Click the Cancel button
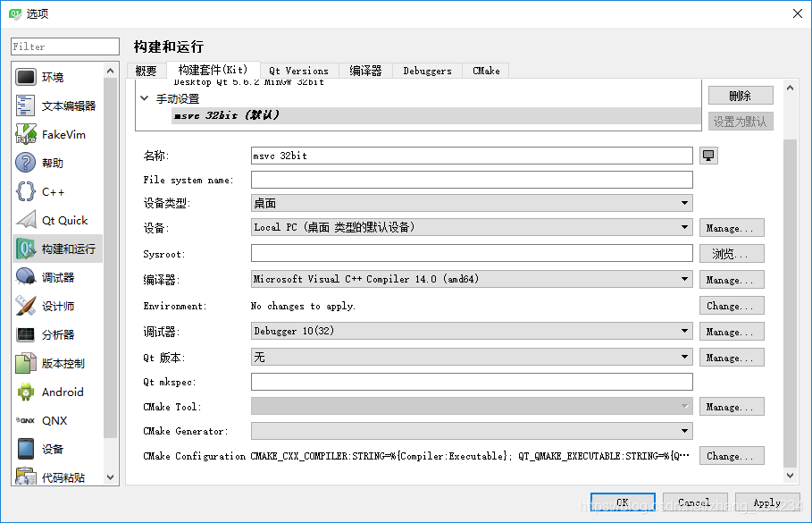812x523 pixels. point(695,502)
